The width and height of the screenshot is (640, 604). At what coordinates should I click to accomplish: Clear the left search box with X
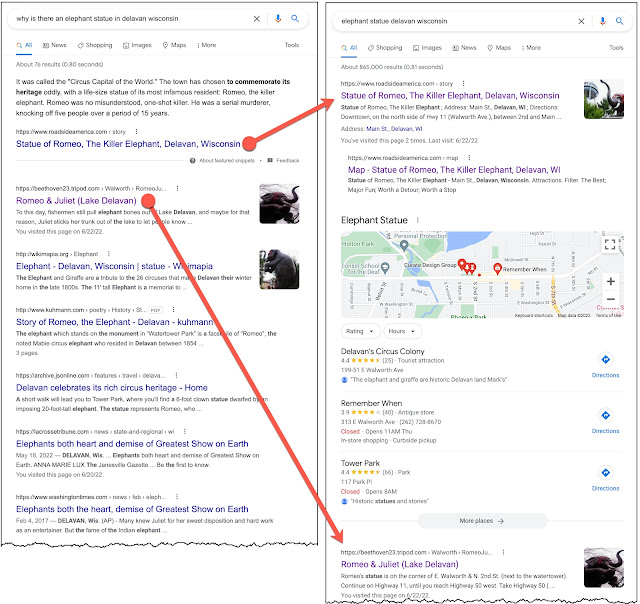[257, 19]
